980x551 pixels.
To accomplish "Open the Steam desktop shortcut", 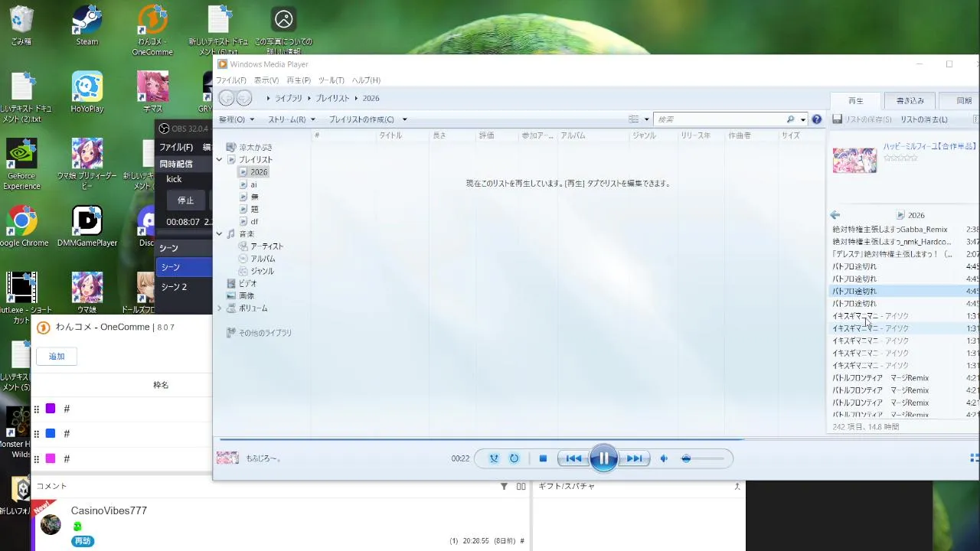I will coord(87,25).
